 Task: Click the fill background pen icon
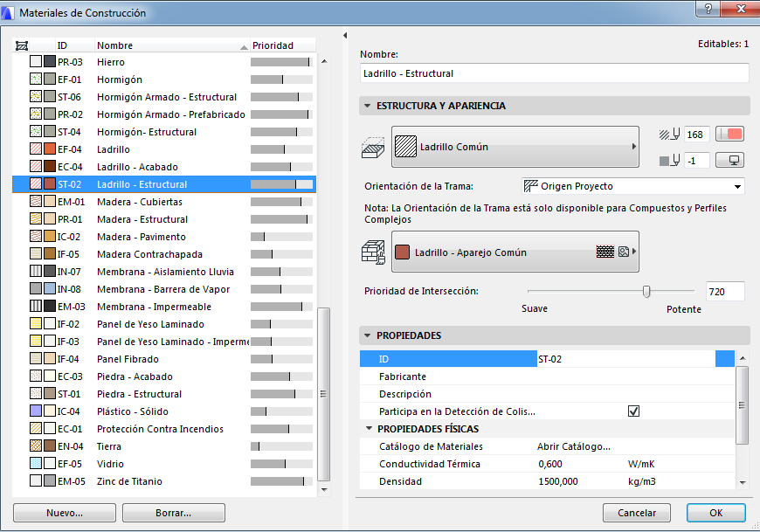pyautogui.click(x=669, y=160)
